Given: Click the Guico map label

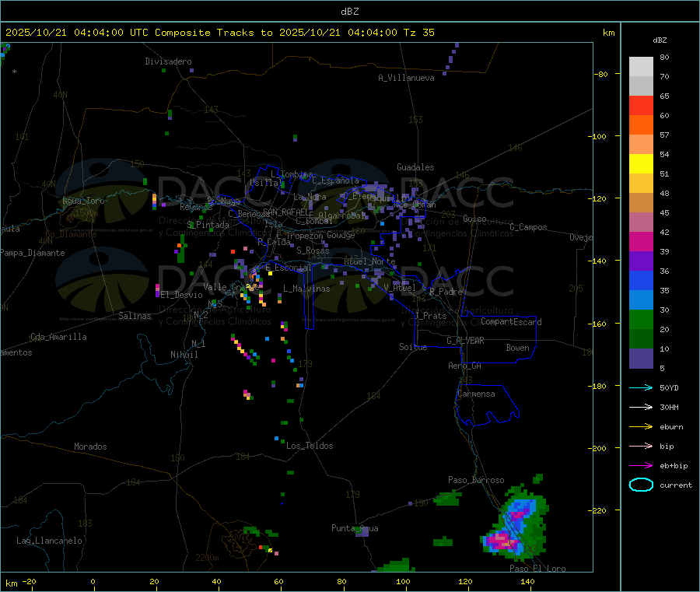Looking at the screenshot, I should point(474,219).
